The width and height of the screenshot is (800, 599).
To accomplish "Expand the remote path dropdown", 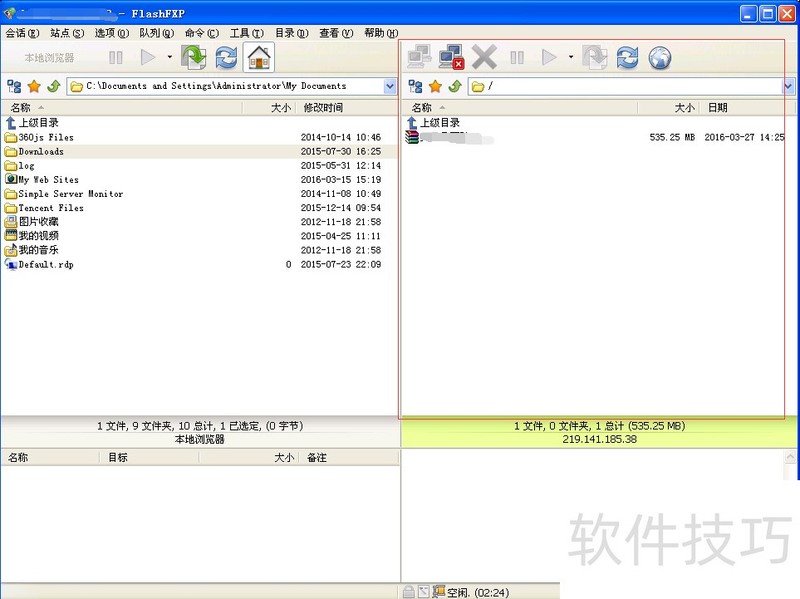I will tap(788, 87).
